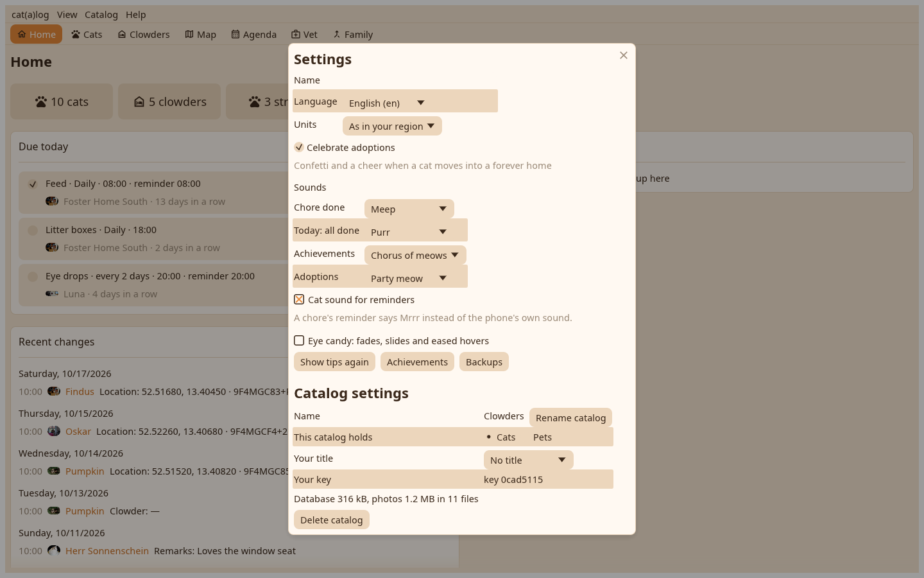
Task: Open the Adoptions sound dropdown
Action: point(409,278)
